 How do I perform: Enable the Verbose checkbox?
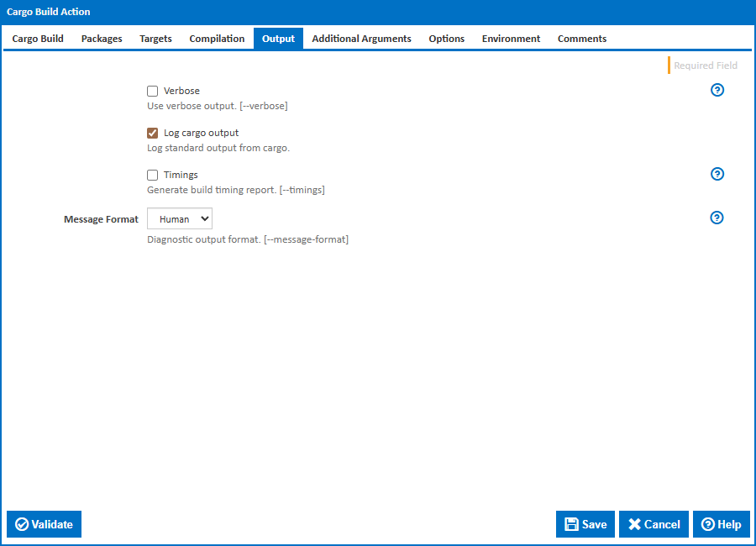[x=153, y=91]
